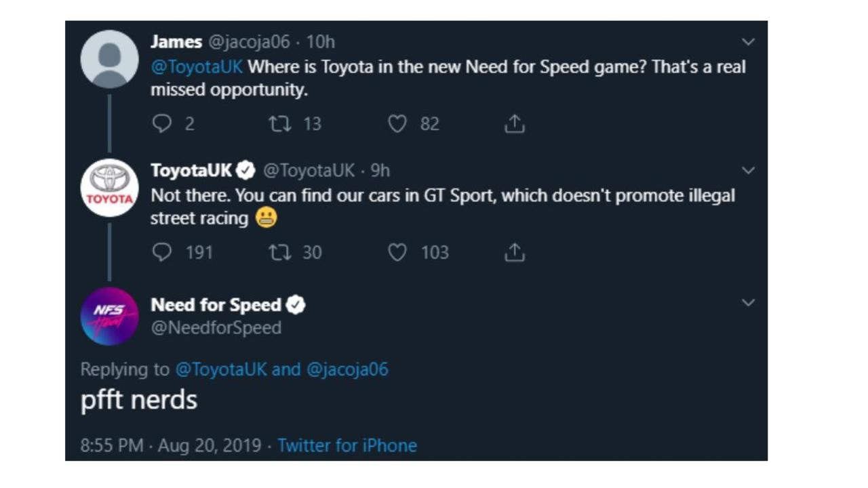Expand chevron menu on Need for Speed tweet
The width and height of the screenshot is (868, 488).
748,302
